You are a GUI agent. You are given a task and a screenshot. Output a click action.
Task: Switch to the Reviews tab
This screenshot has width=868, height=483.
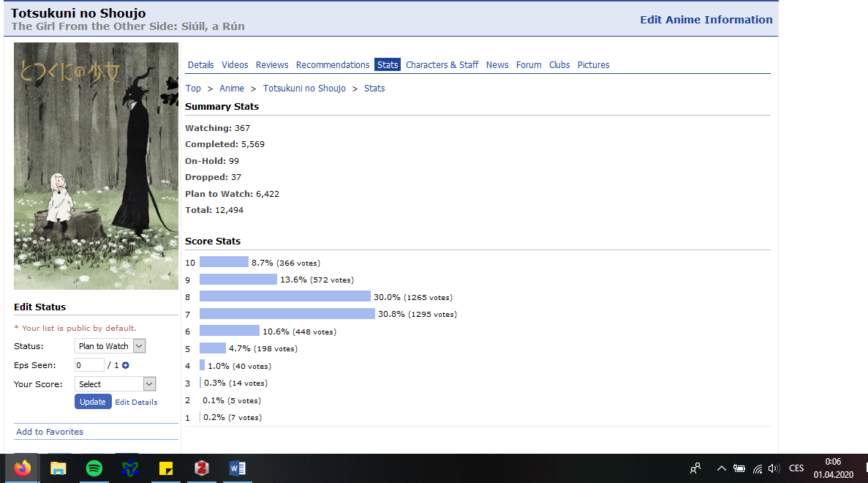[x=272, y=65]
